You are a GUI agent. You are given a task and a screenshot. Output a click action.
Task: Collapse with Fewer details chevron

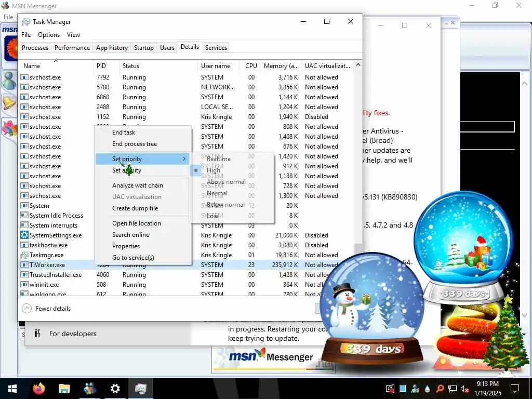(26, 309)
